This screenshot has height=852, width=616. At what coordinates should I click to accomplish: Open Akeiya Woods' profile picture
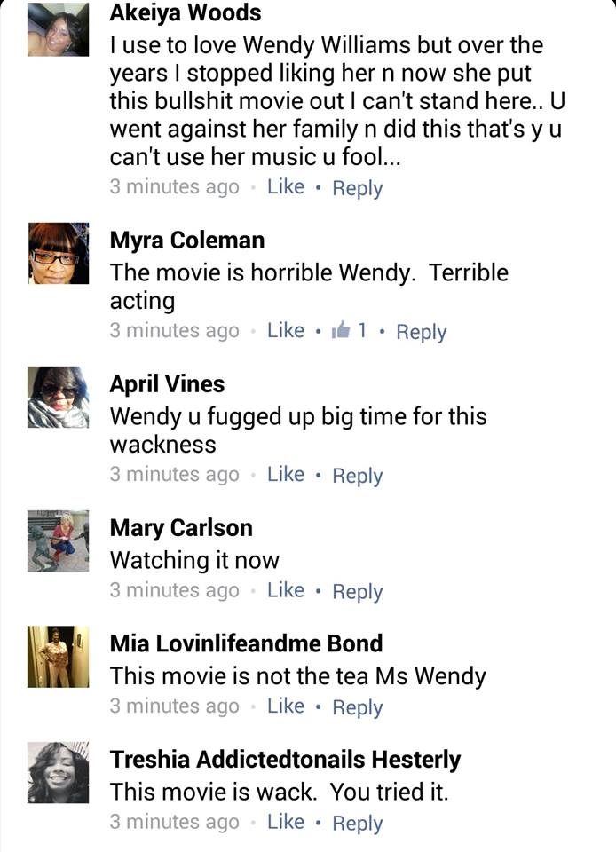(x=59, y=29)
